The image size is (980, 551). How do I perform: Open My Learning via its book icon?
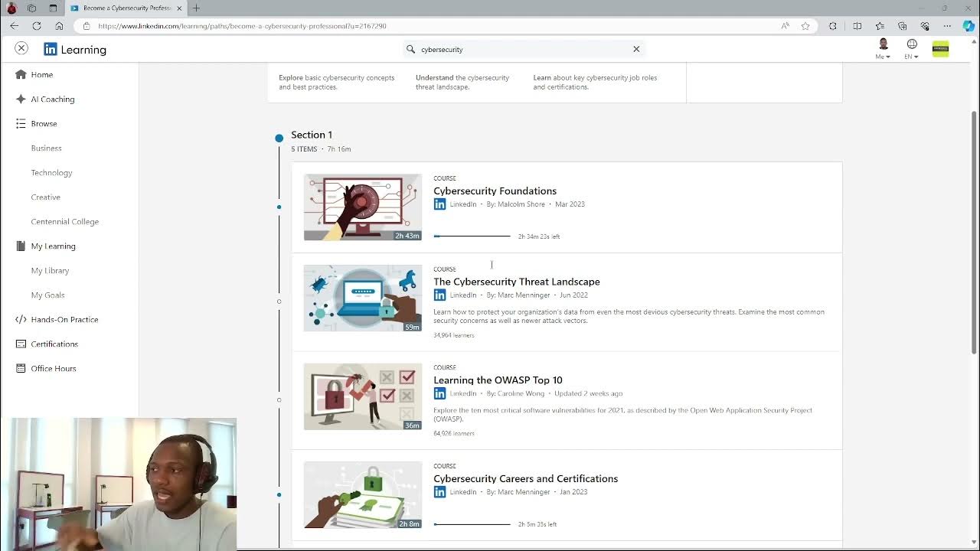21,246
